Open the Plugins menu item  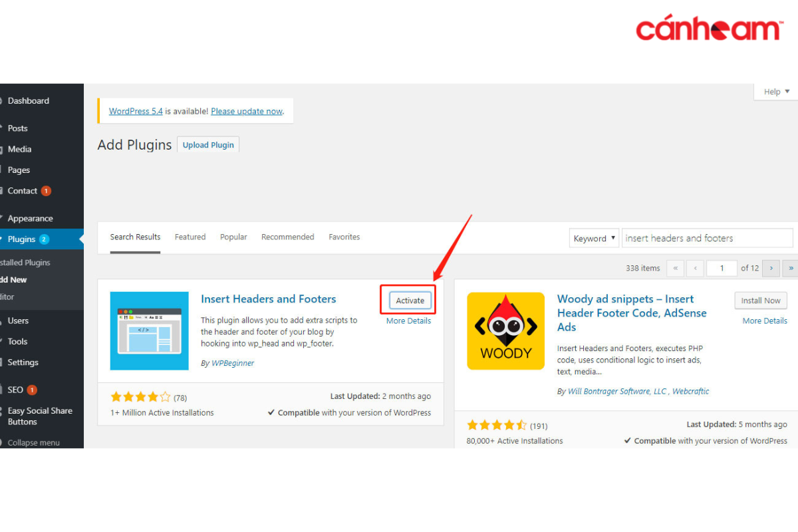[41, 239]
